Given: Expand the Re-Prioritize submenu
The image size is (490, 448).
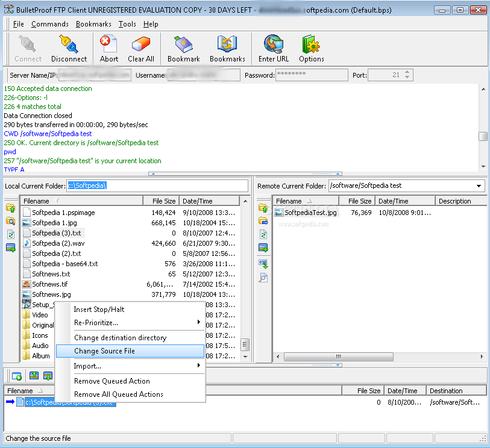Looking at the screenshot, I should coord(130,323).
